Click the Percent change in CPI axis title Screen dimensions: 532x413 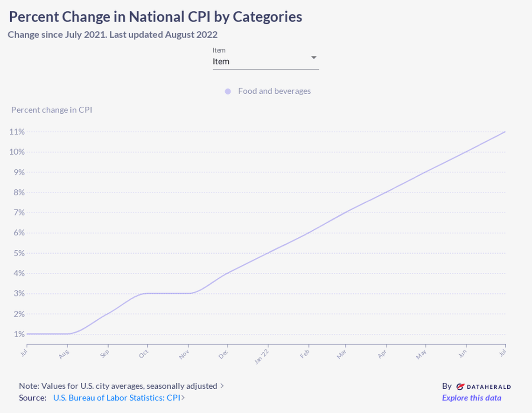coord(51,110)
